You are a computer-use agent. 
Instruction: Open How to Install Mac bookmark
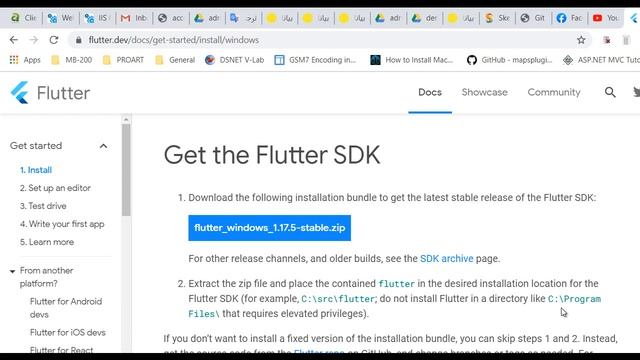point(411,60)
